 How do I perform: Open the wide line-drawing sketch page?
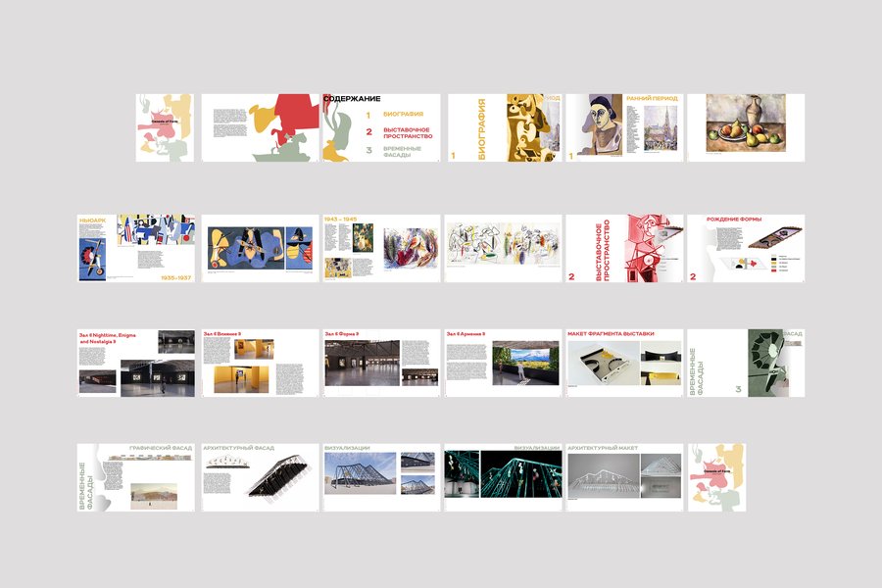pos(503,248)
